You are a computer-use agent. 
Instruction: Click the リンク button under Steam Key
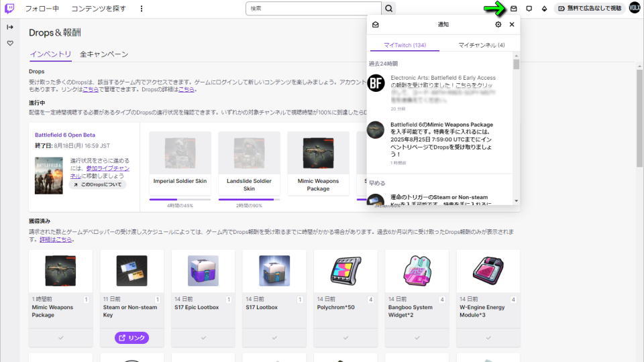[131, 338]
